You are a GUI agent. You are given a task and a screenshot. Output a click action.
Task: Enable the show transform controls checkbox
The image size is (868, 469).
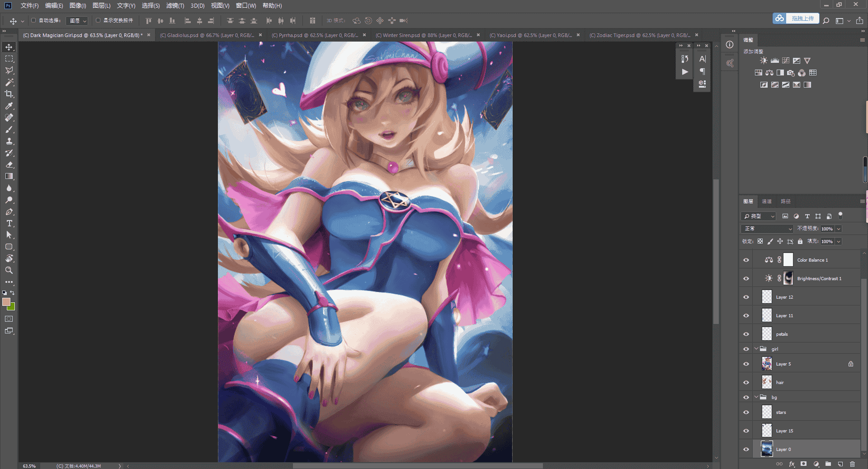pos(98,20)
